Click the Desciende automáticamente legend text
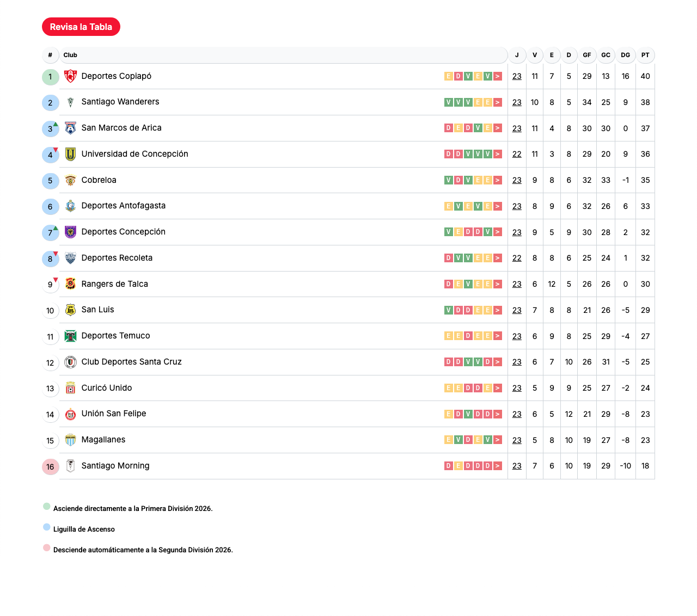697x616 pixels. 143,550
